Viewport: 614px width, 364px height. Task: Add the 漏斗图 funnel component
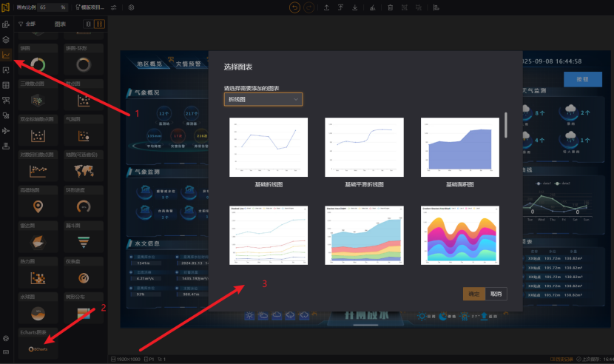click(x=84, y=237)
